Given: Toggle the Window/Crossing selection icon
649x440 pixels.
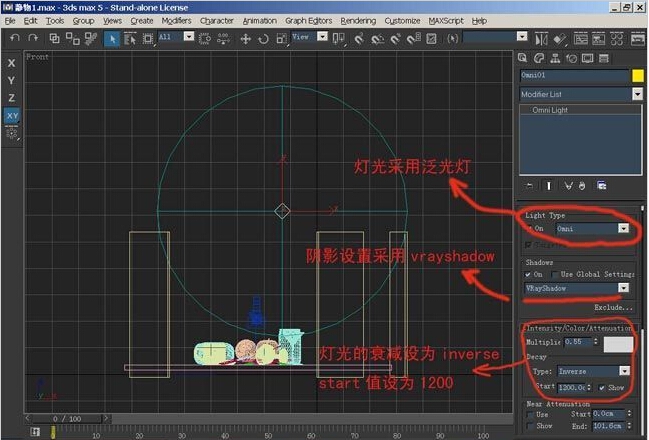Looking at the screenshot, I should tap(205, 39).
